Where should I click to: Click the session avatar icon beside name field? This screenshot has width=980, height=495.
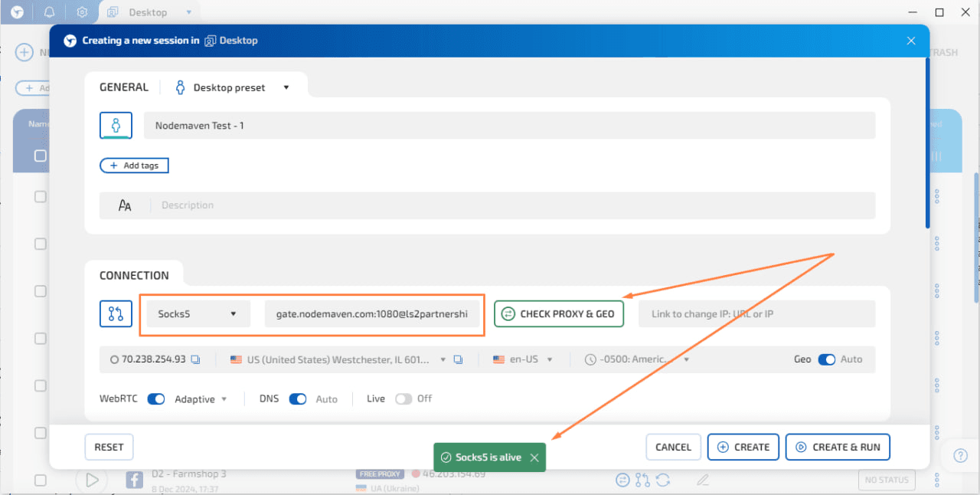coord(116,126)
